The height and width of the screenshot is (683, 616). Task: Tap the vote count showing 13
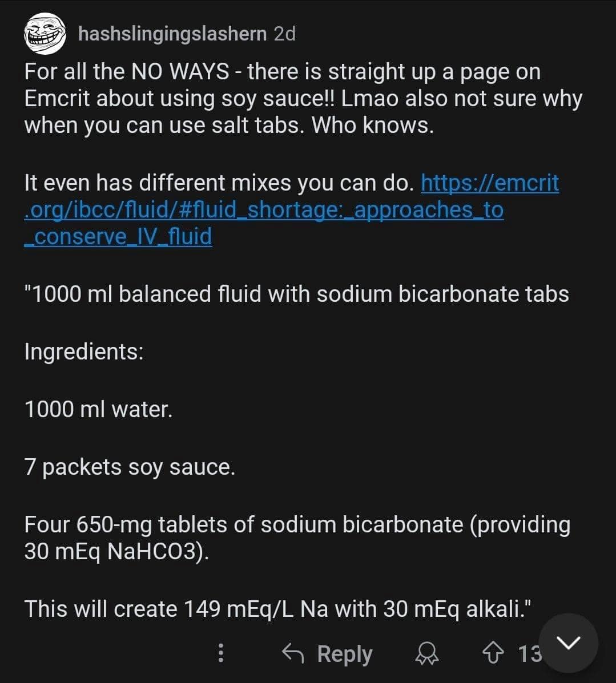click(x=529, y=654)
